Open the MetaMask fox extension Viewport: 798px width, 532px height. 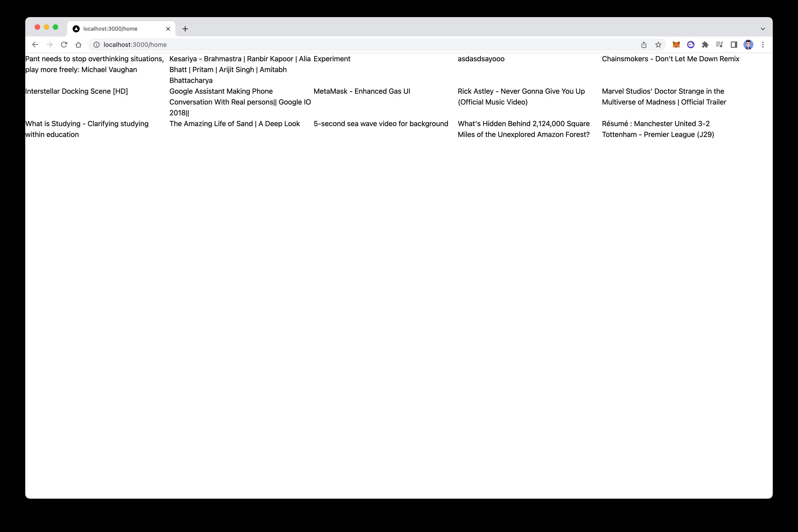[676, 45]
